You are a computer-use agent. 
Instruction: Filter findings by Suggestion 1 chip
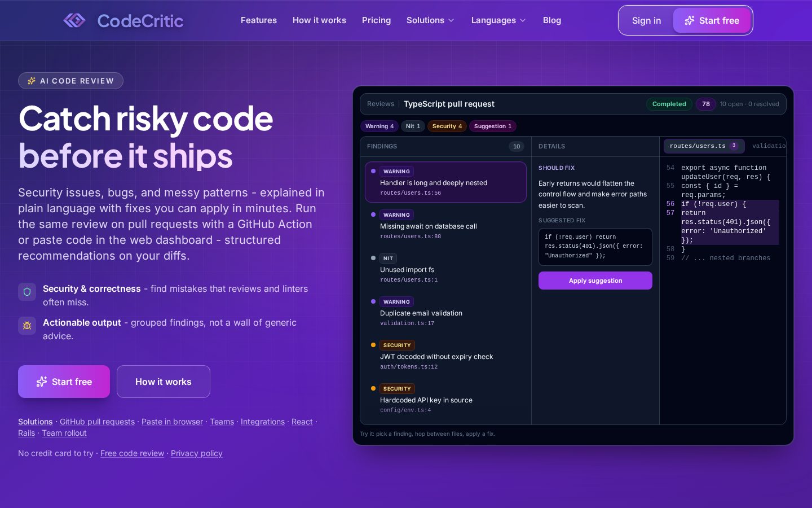(493, 126)
